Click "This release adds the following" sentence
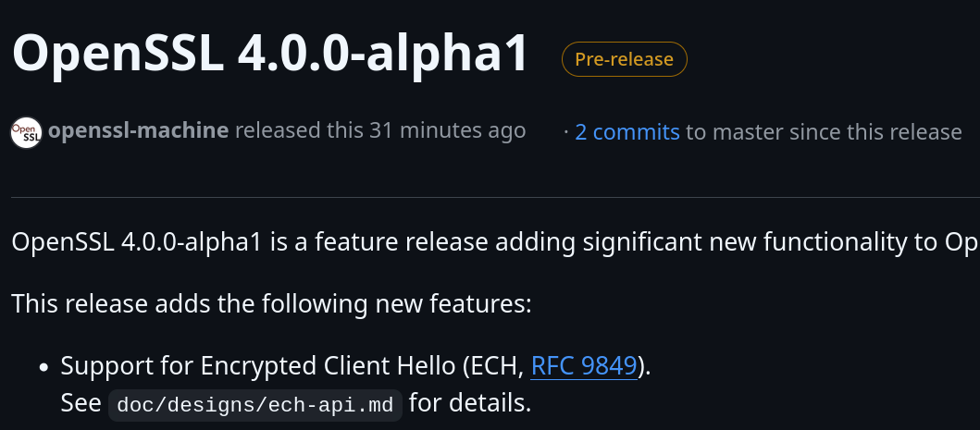Viewport: 980px width, 430px height. 271,302
